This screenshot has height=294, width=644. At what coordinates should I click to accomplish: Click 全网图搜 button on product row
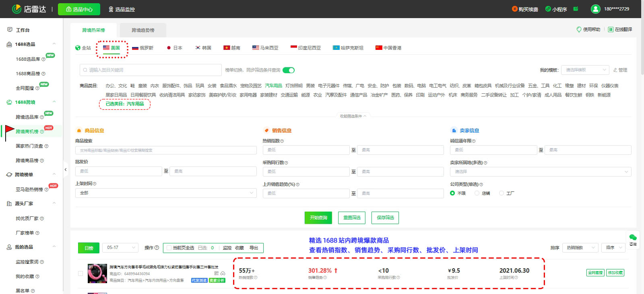pyautogui.click(x=595, y=273)
